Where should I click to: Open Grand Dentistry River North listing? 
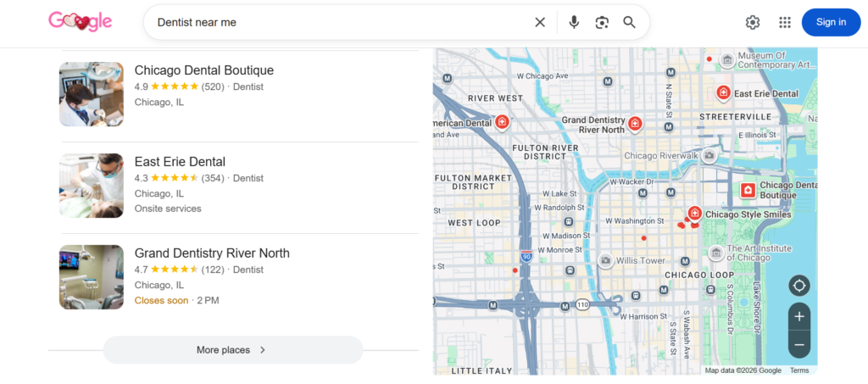pyautogui.click(x=212, y=253)
